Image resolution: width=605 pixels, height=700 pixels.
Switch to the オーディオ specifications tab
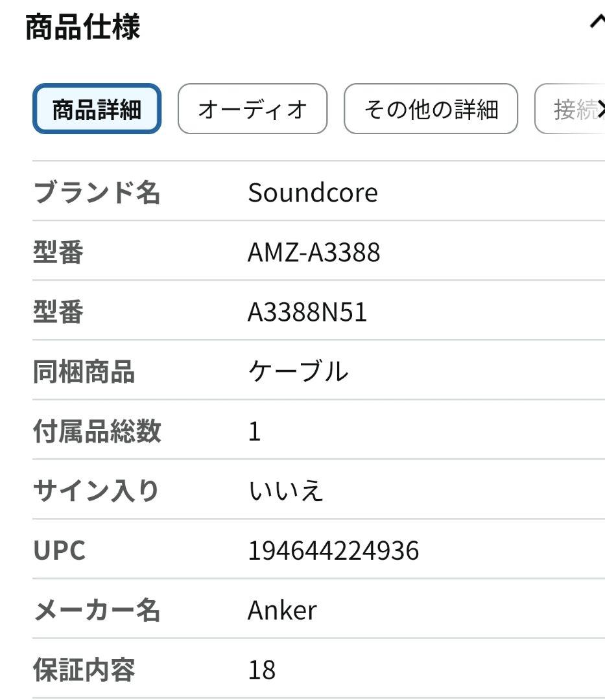click(252, 109)
